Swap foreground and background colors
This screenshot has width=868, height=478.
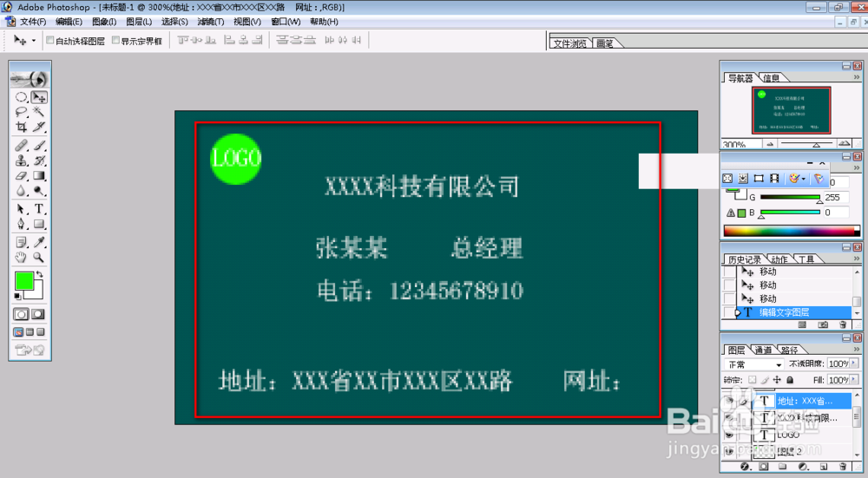[39, 274]
